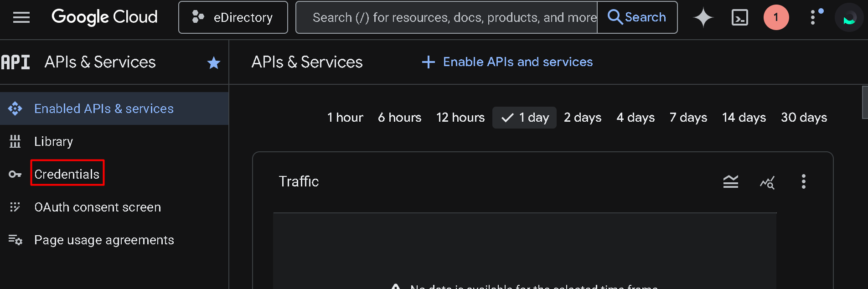Click the Google Cloud logo

pos(104,17)
